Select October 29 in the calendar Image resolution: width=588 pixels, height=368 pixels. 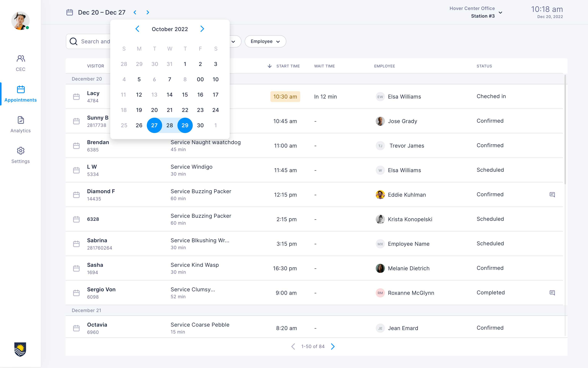click(185, 125)
